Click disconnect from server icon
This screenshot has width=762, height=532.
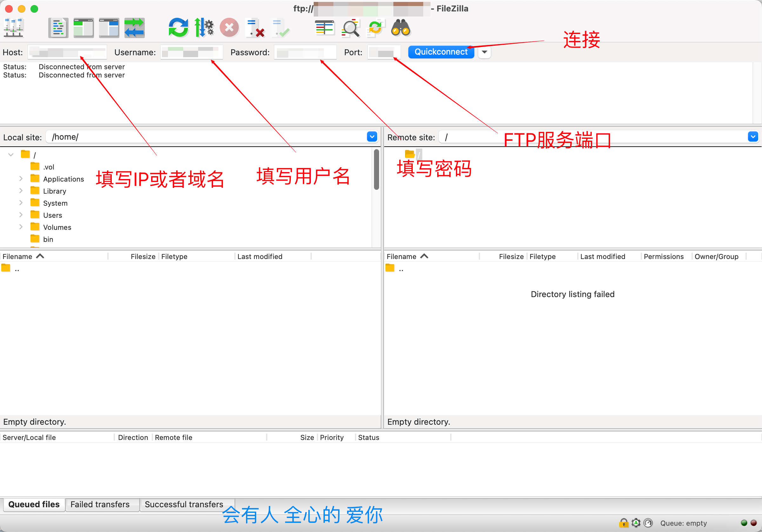(x=255, y=28)
